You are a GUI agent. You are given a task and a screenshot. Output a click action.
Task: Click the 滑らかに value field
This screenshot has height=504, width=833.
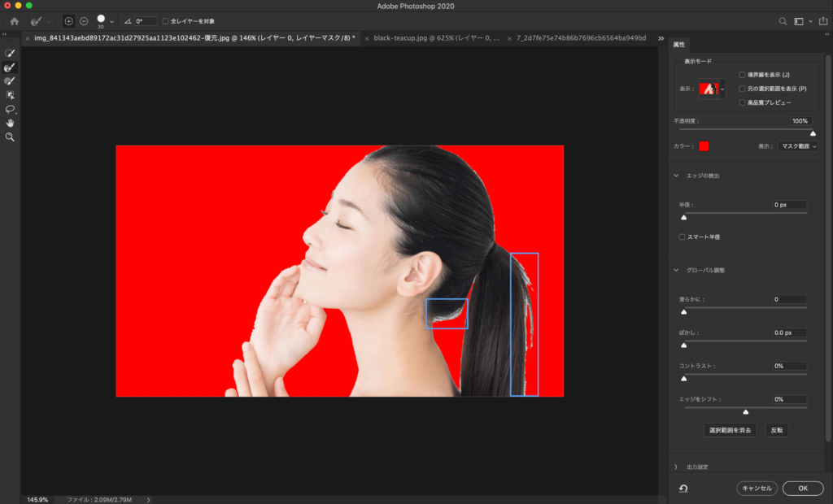click(x=789, y=299)
